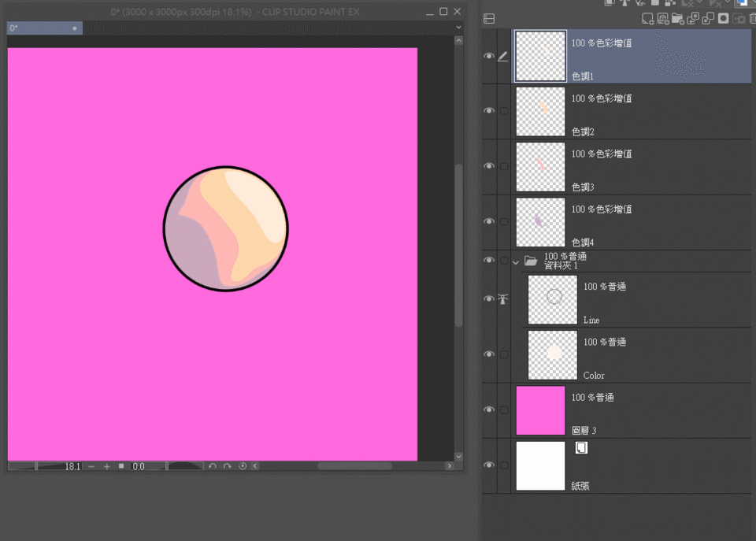Open the layer panel menu icon
This screenshot has height=541, width=756.
489,18
